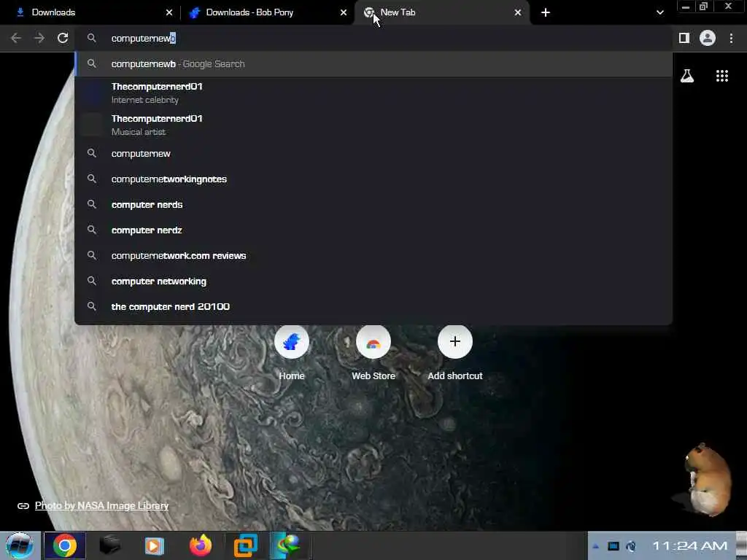
Task: Open Photo by NASA Image Library link
Action: coord(101,506)
